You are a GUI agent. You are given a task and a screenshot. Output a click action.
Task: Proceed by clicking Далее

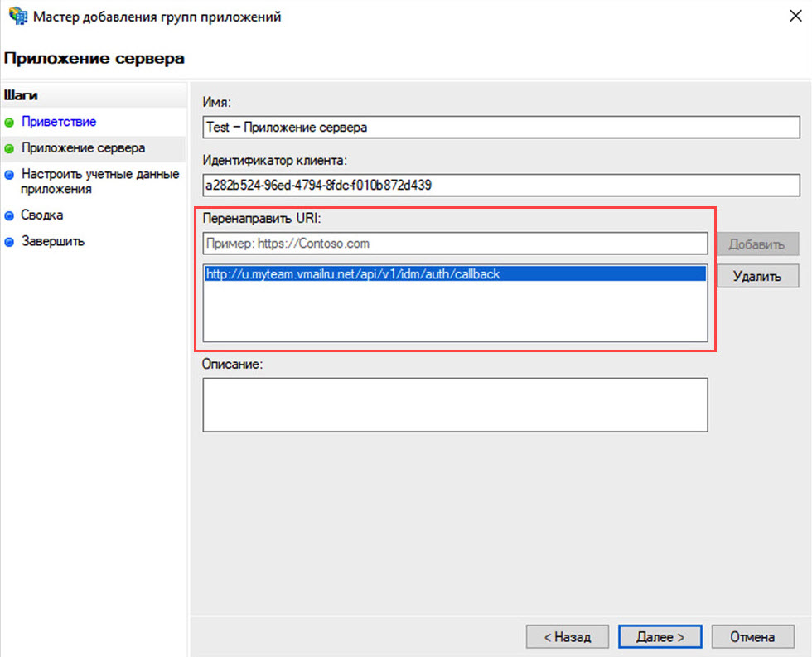[x=660, y=636]
